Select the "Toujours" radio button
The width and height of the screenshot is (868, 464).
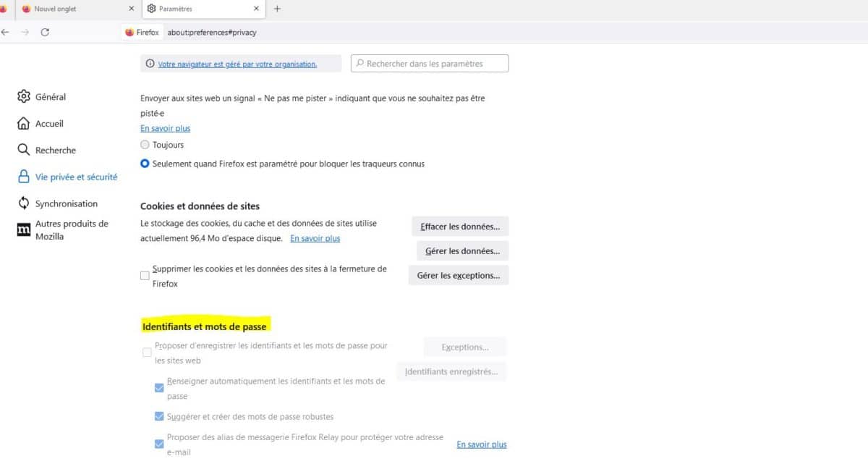coord(145,145)
